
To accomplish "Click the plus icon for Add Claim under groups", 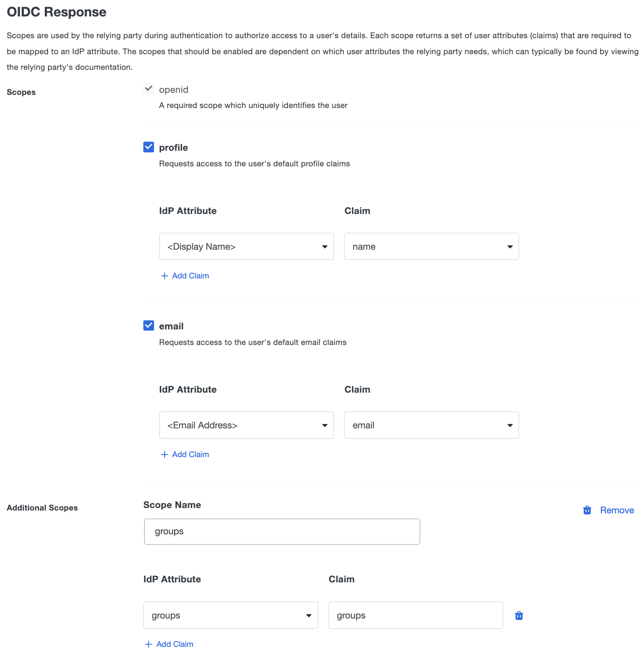I will click(x=149, y=644).
